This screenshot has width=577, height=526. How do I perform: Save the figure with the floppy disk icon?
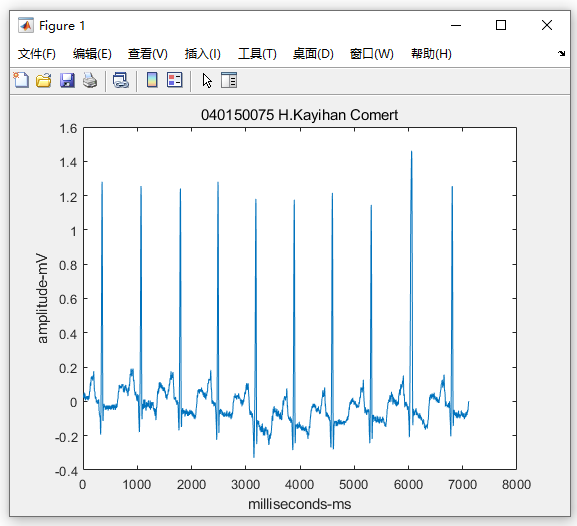click(67, 80)
